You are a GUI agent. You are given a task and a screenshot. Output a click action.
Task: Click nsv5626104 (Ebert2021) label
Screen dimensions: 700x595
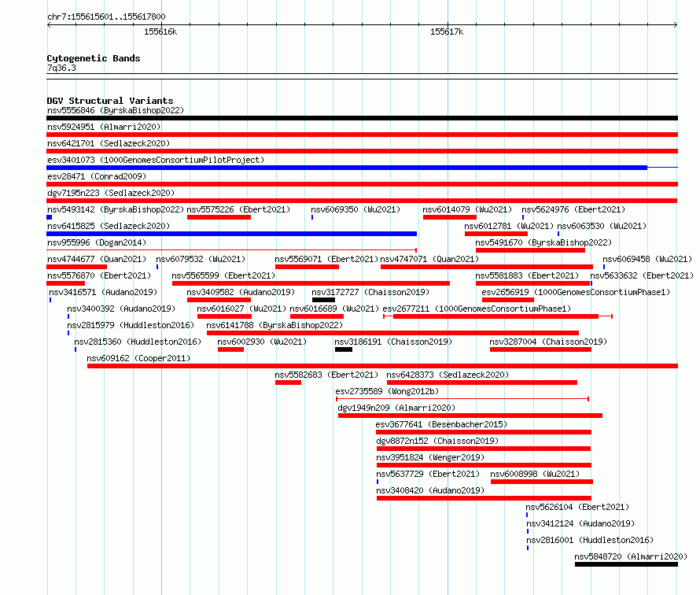pyautogui.click(x=577, y=507)
